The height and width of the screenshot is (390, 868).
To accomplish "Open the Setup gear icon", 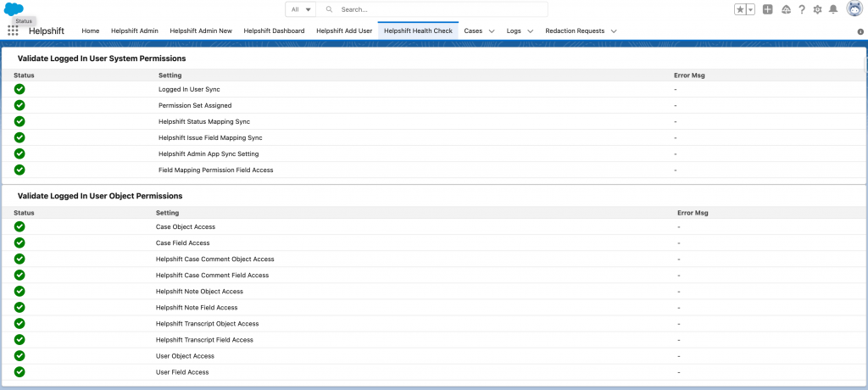I will click(817, 9).
